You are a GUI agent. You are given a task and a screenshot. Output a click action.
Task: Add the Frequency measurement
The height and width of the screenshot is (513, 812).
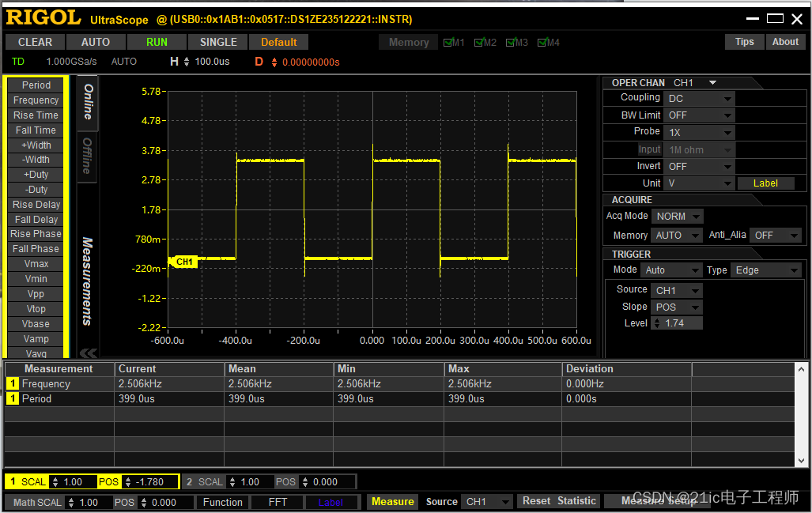(x=36, y=100)
